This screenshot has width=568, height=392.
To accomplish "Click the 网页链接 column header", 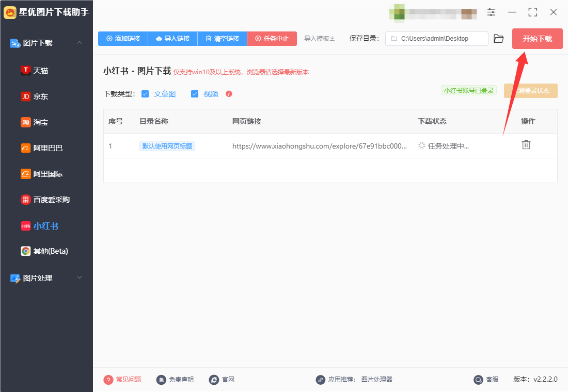I will 247,121.
